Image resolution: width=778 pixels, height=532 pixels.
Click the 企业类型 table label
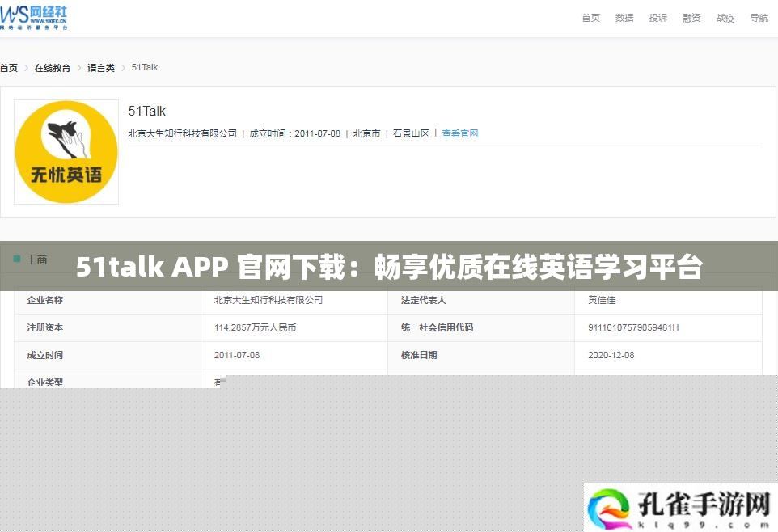45,382
